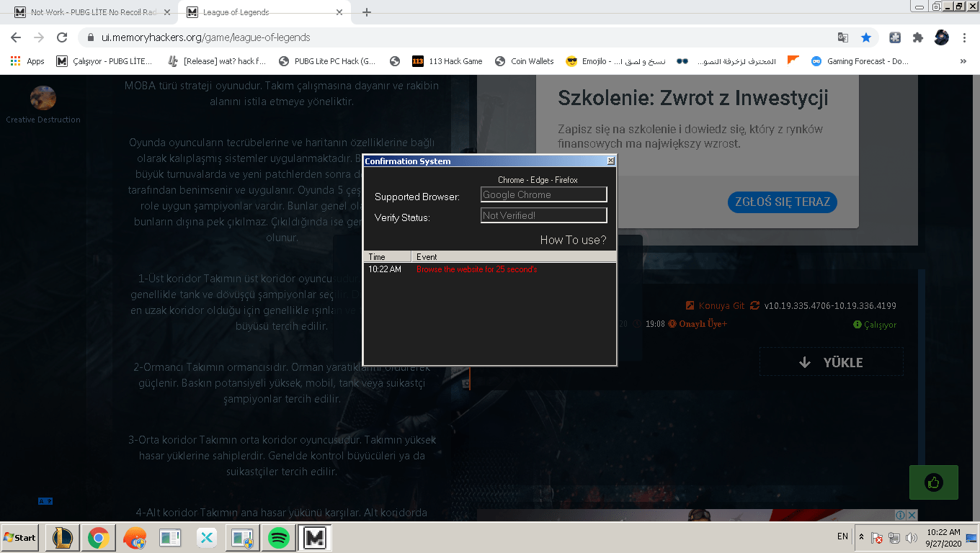Viewport: 980px width, 553px height.
Task: Click the ZGŁOŚ SIĘ TERAZ ad button
Action: click(x=782, y=202)
